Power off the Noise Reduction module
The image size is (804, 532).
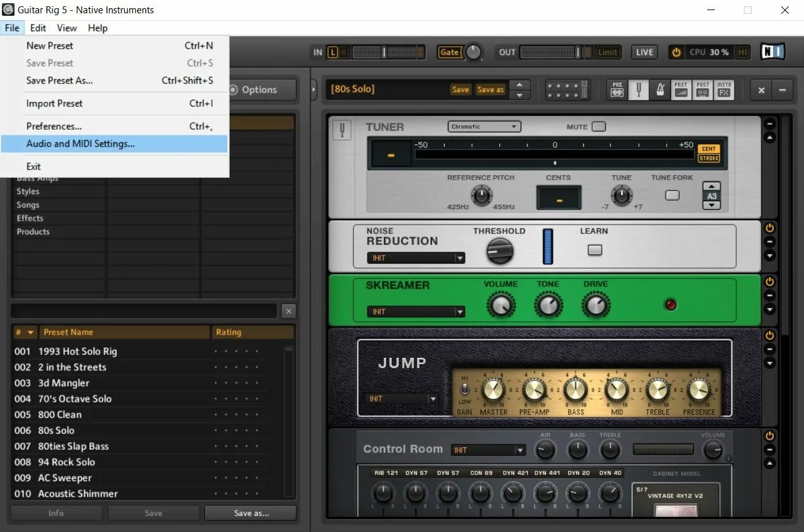click(770, 228)
